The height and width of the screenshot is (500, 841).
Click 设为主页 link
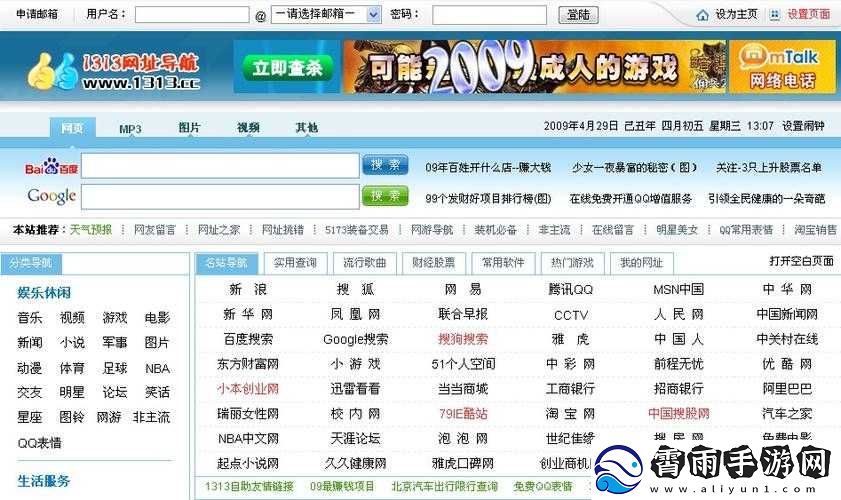[736, 15]
